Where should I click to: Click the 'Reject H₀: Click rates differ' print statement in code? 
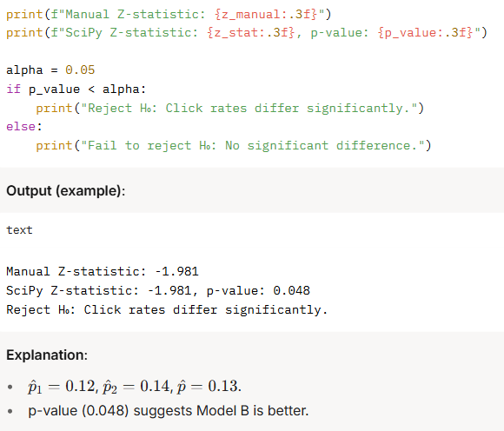[229, 109]
